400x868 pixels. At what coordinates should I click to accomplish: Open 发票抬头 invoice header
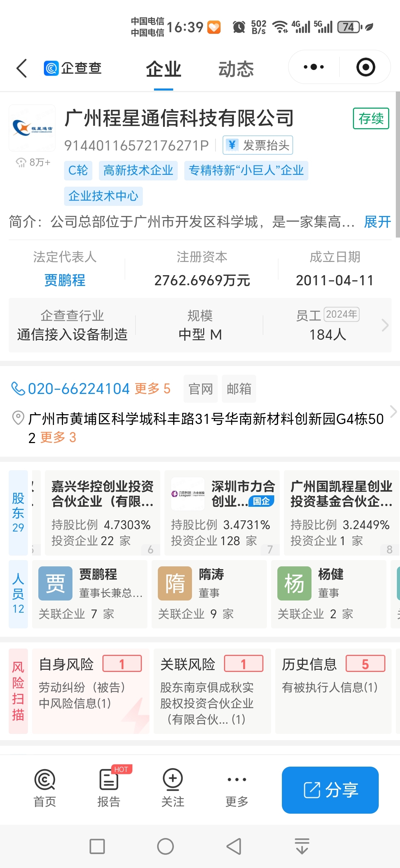[x=258, y=145]
